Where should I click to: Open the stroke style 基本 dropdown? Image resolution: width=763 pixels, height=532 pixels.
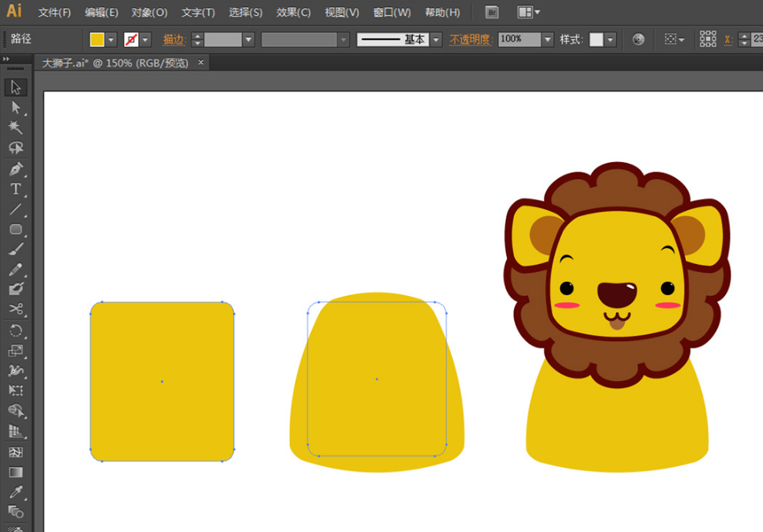(436, 39)
